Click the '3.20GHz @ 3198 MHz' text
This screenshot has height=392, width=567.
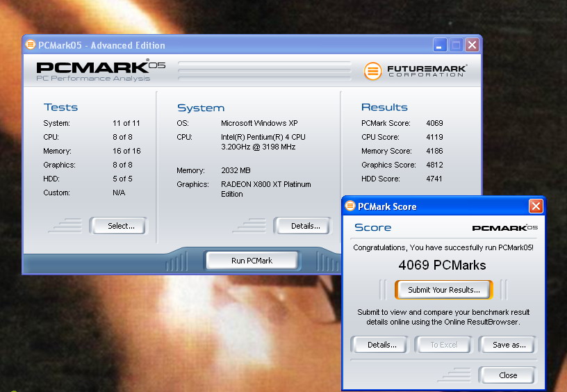258,147
